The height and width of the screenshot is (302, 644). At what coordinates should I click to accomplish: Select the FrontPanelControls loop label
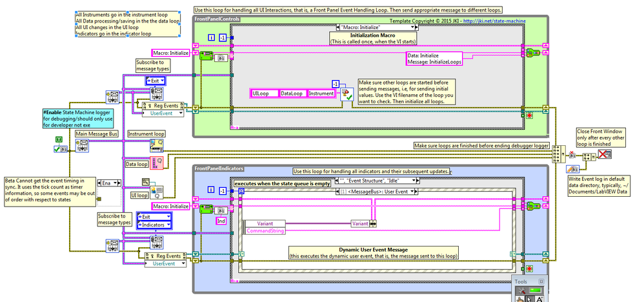pyautogui.click(x=216, y=19)
